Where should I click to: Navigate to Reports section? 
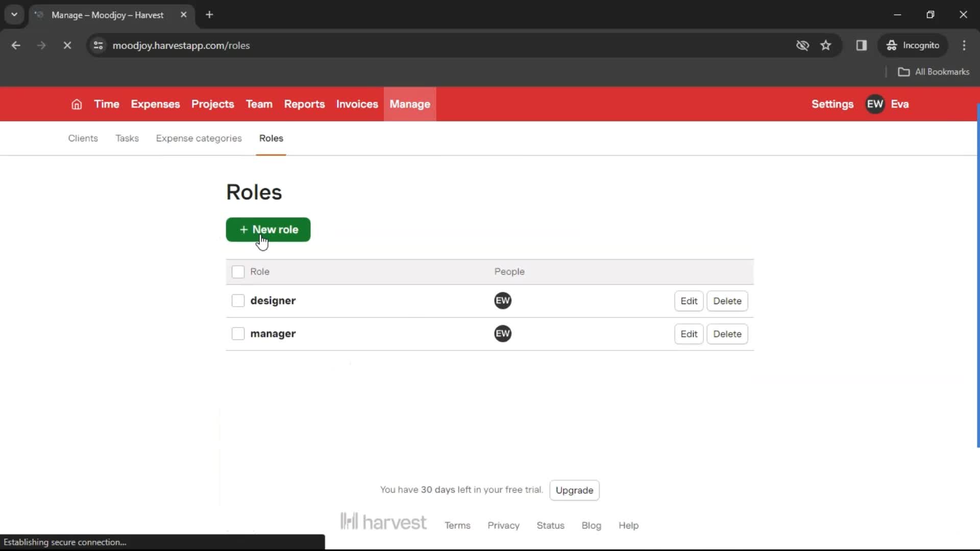point(304,104)
